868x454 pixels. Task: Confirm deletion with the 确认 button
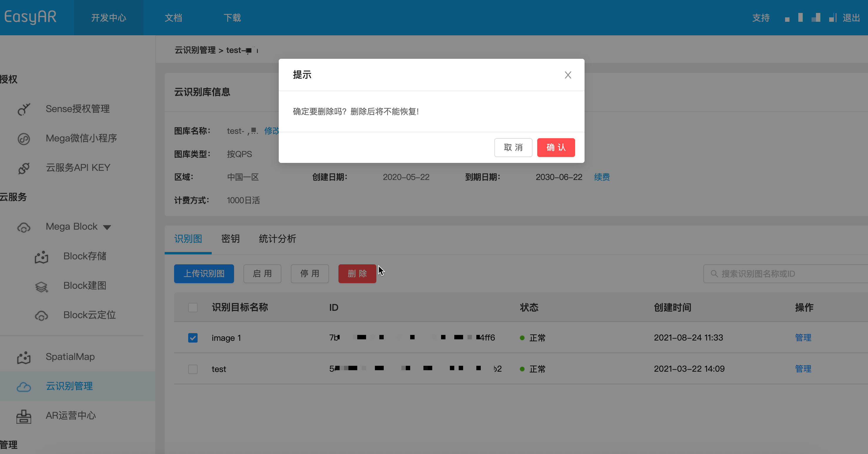coord(556,147)
